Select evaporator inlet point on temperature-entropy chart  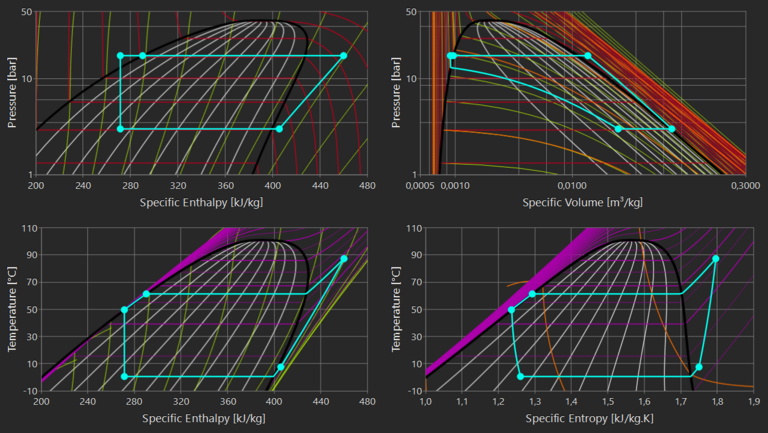(521, 376)
